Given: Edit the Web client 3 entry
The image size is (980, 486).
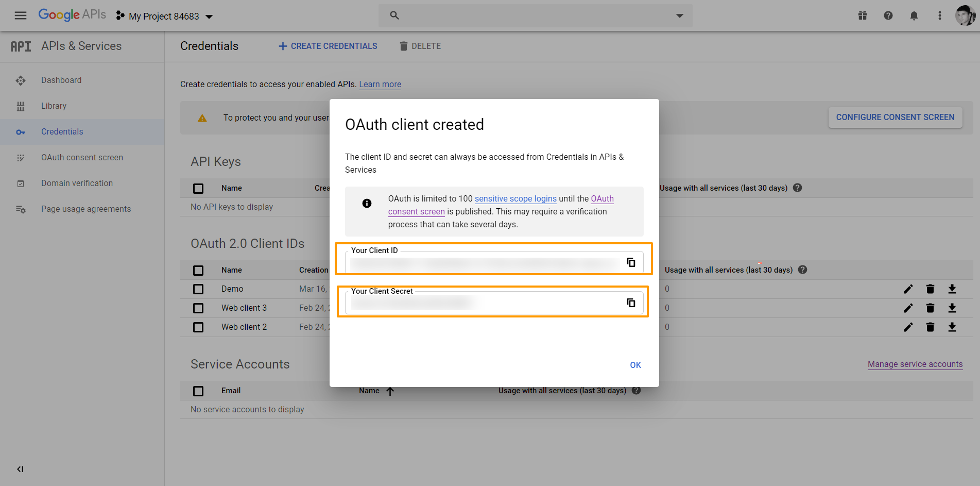Looking at the screenshot, I should 908,308.
